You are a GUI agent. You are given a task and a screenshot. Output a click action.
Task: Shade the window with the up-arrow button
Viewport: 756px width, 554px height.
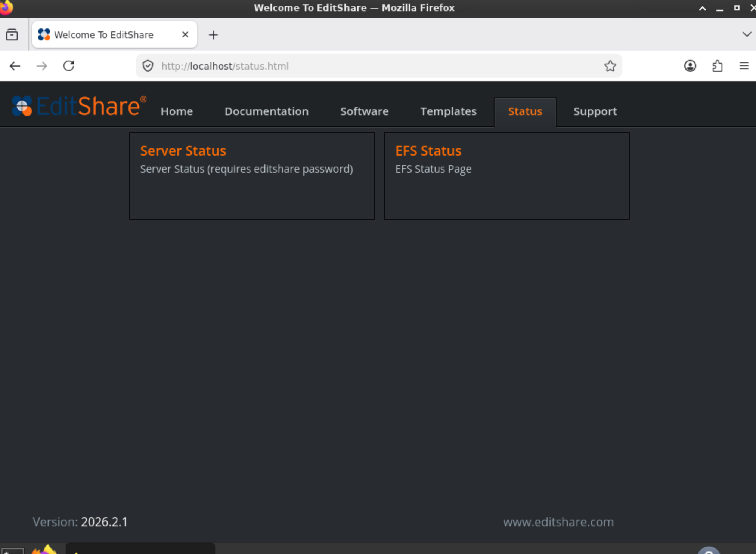coord(702,8)
